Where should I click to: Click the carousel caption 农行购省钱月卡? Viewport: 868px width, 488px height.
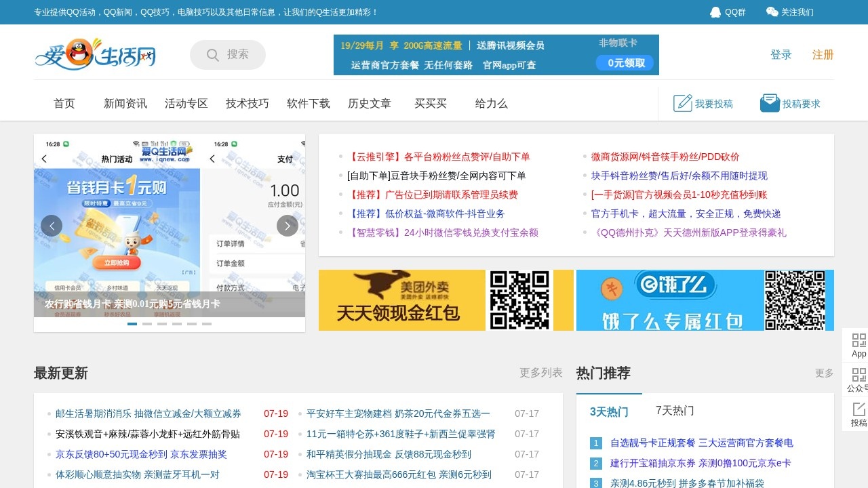[132, 304]
